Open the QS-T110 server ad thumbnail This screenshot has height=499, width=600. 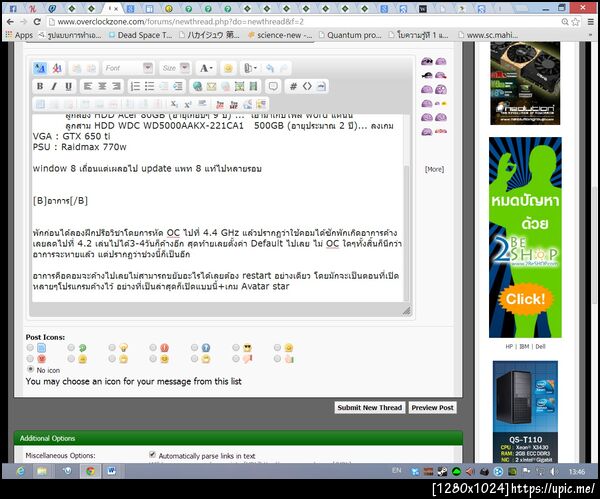coord(525,412)
